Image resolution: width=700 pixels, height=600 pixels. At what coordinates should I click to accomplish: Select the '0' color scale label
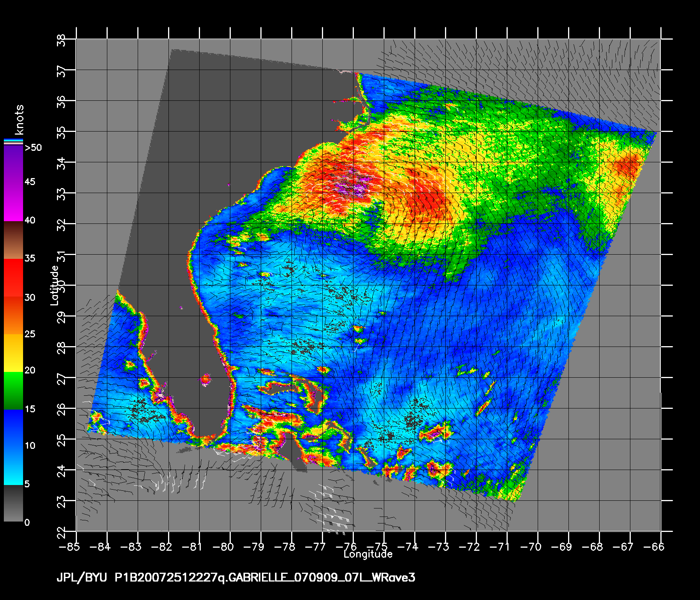27,522
